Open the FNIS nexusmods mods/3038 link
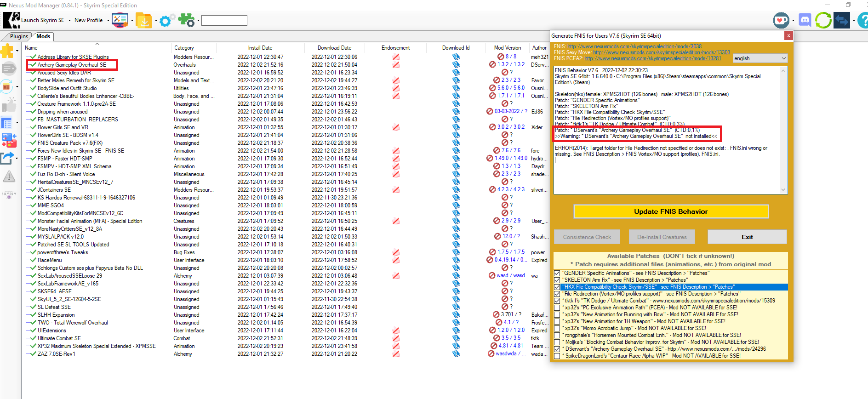 tap(634, 46)
